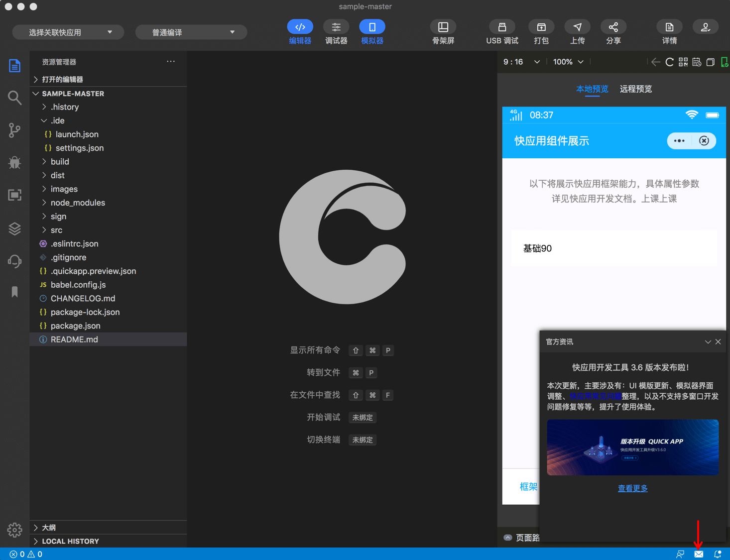
Task: Switch to the 编辑器 tab
Action: pyautogui.click(x=300, y=31)
